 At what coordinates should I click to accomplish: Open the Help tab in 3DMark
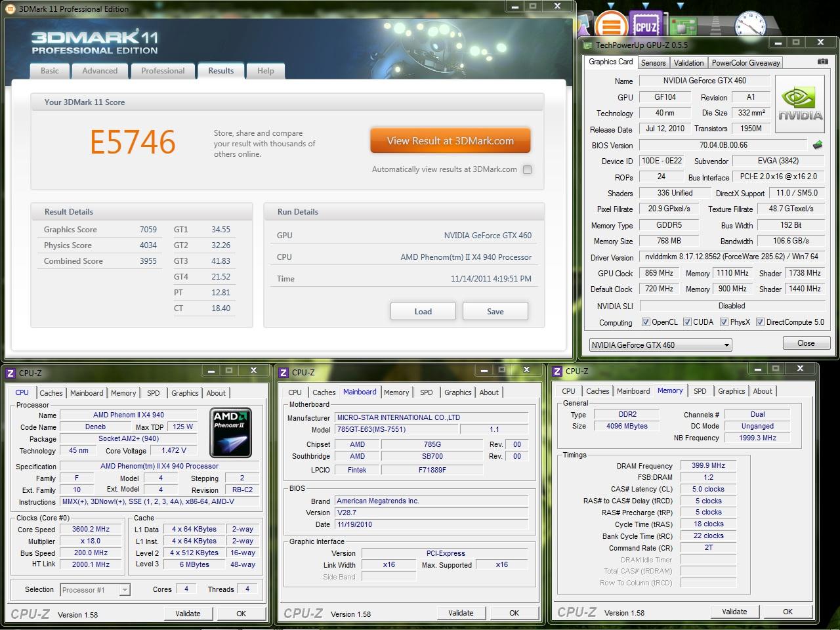266,71
